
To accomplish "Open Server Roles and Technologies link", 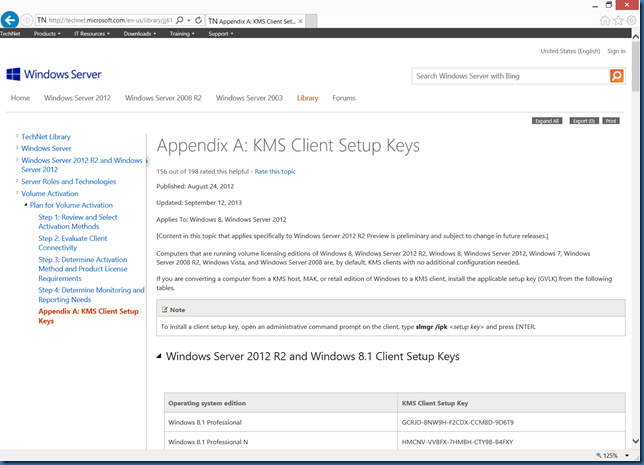I will coord(69,181).
